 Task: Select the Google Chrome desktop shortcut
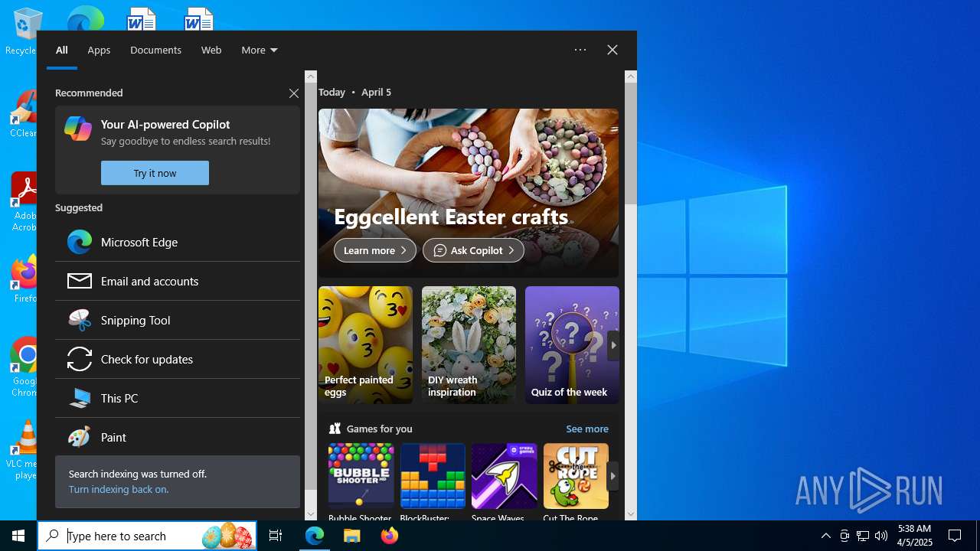[x=24, y=367]
